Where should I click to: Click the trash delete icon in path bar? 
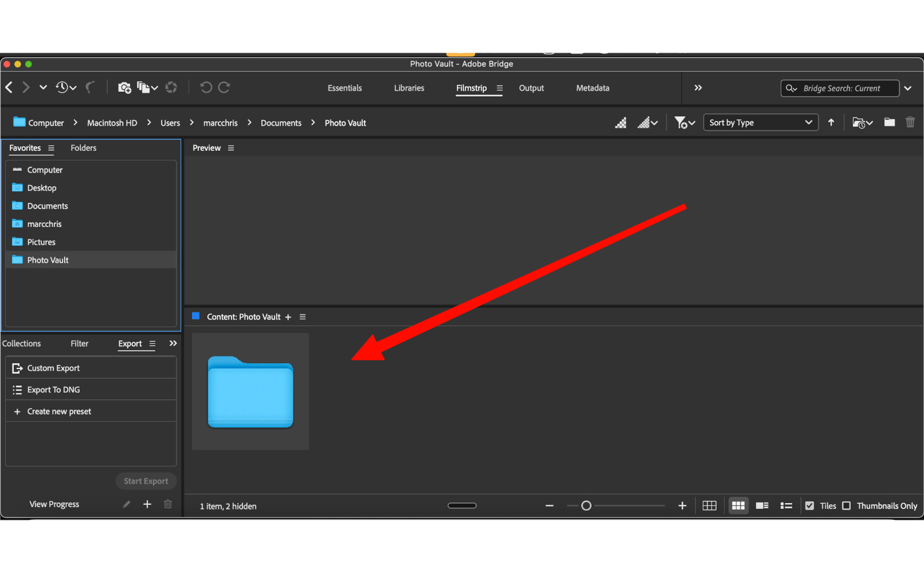[x=910, y=122]
